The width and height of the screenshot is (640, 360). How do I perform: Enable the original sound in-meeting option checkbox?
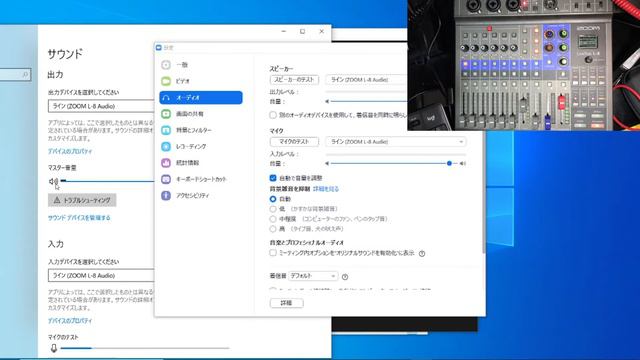(x=273, y=253)
